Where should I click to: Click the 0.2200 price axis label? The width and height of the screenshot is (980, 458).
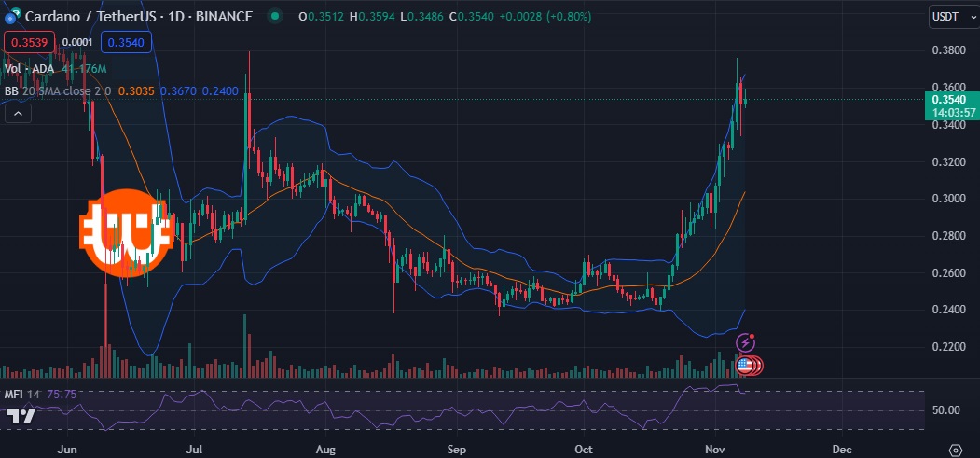(946, 347)
